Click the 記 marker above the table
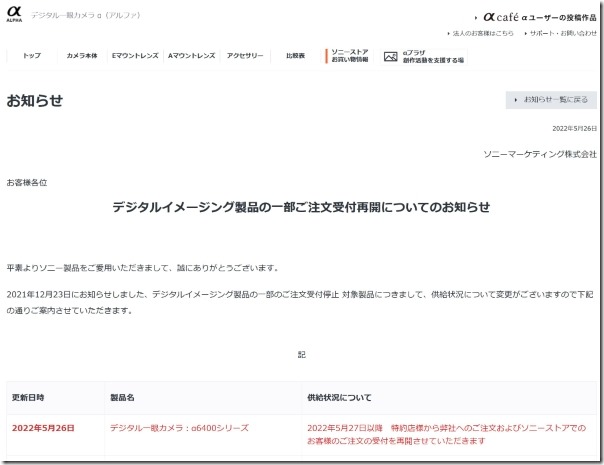The width and height of the screenshot is (604, 465). pyautogui.click(x=302, y=354)
